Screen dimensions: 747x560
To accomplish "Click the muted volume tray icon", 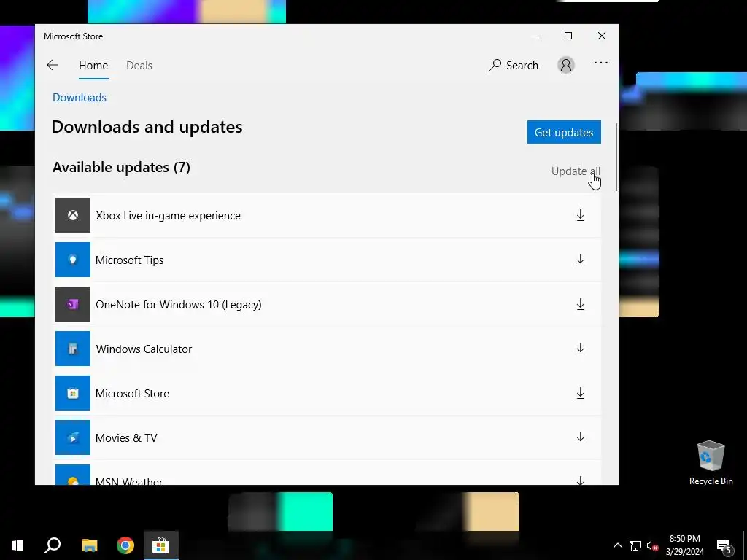I will coord(652,545).
